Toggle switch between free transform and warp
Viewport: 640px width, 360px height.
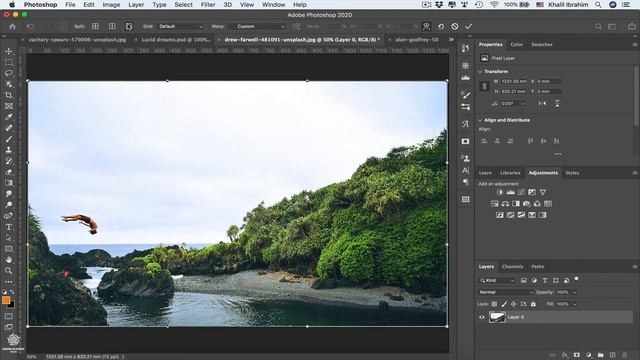click(426, 27)
